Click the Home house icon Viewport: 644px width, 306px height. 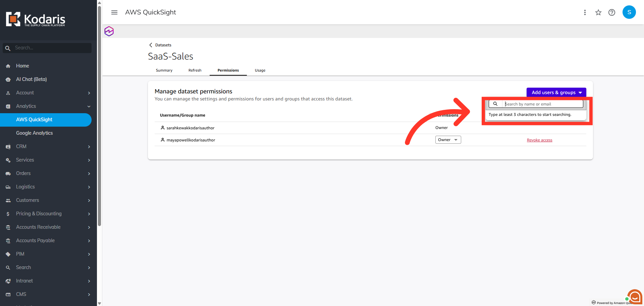pyautogui.click(x=8, y=66)
